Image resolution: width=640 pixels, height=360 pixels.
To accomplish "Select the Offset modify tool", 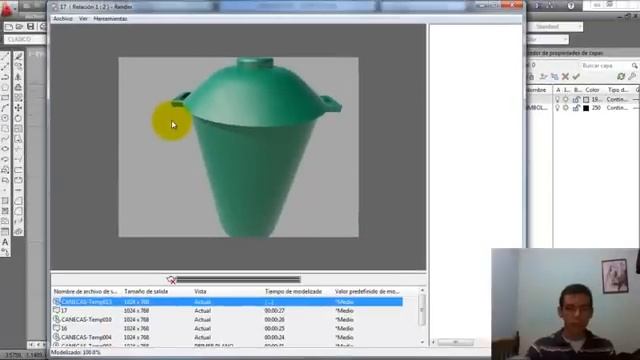I will (18, 87).
